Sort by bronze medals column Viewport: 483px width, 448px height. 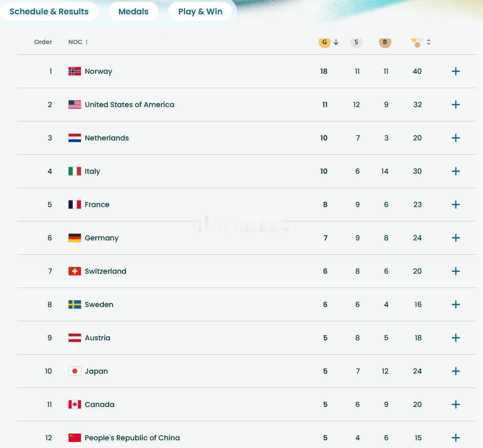(385, 42)
